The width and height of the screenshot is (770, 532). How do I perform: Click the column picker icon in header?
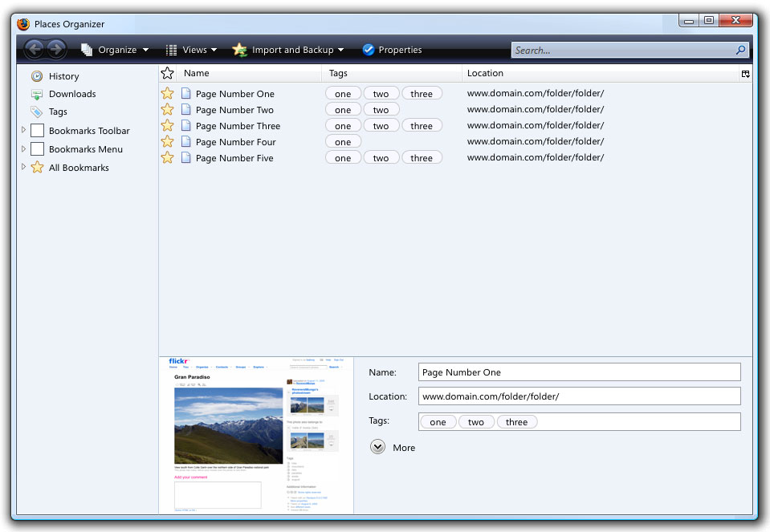tap(745, 74)
